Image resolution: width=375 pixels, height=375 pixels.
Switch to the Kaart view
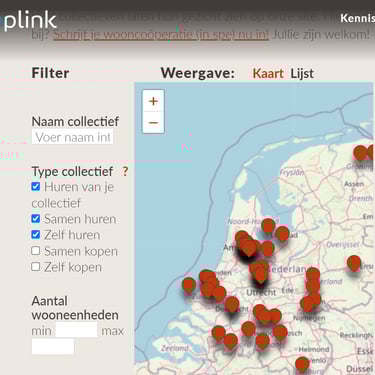(268, 73)
